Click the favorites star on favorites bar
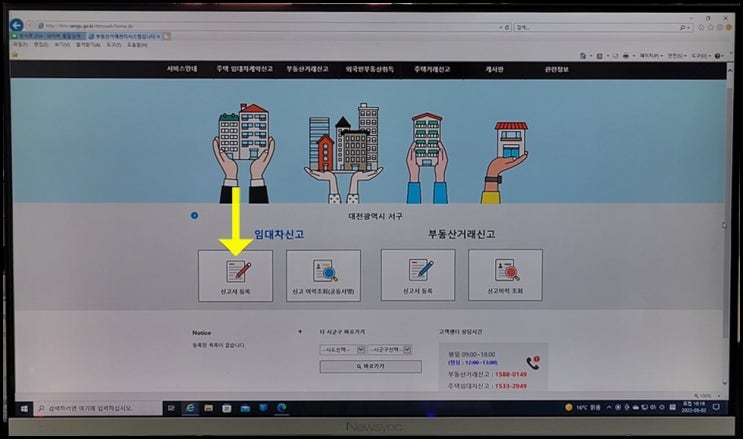 (x=15, y=55)
